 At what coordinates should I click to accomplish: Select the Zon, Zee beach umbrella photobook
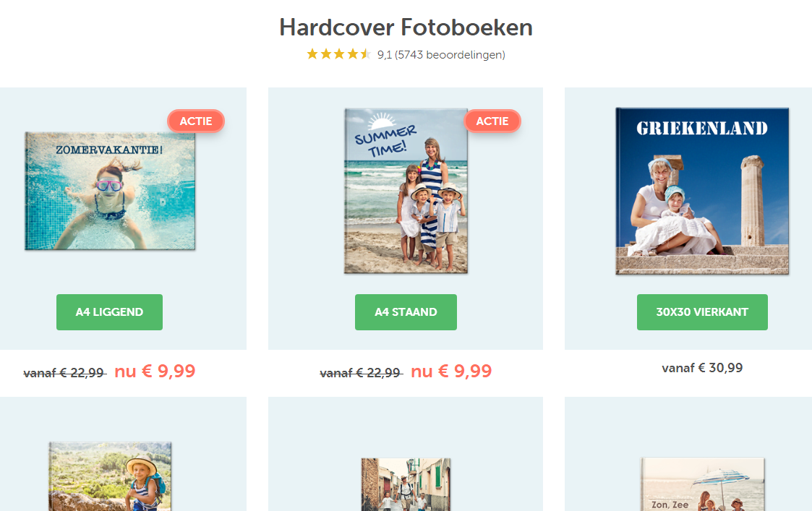coord(702,484)
